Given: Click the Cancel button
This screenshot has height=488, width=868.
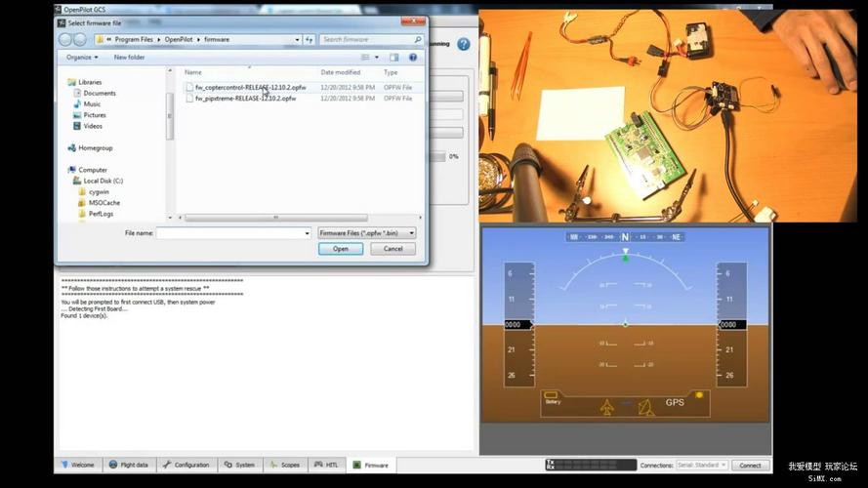Looking at the screenshot, I should pyautogui.click(x=393, y=249).
